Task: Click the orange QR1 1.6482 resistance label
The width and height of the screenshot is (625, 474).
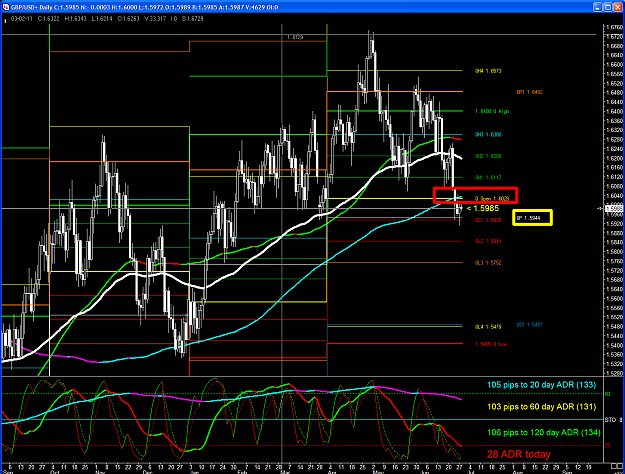Action: tap(529, 92)
